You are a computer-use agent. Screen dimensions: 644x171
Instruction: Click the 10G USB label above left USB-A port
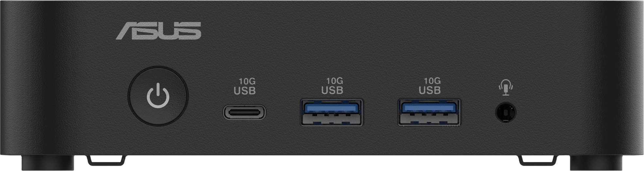pos(332,85)
